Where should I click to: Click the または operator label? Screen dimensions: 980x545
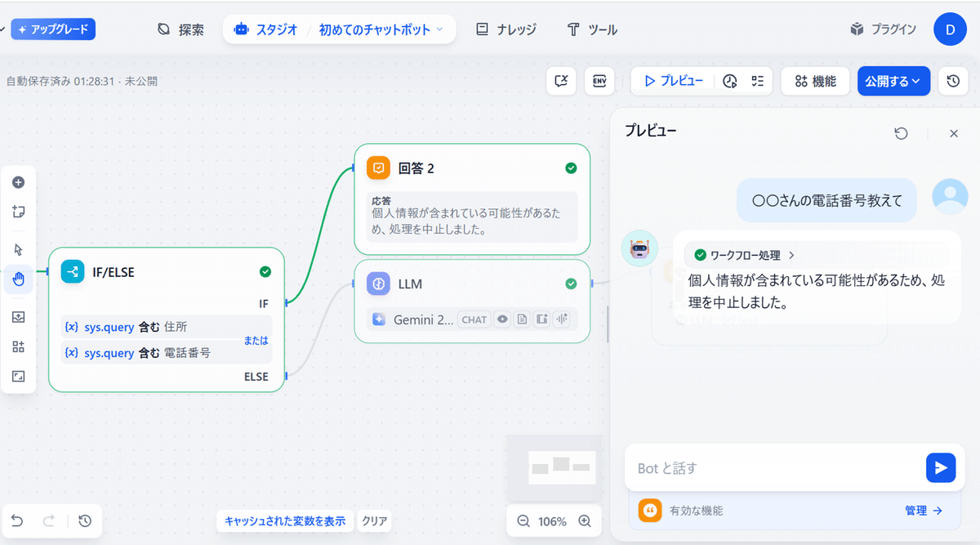click(x=256, y=340)
